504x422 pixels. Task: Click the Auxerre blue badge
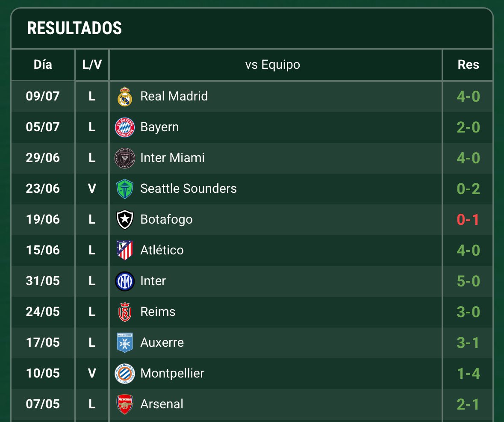(125, 343)
